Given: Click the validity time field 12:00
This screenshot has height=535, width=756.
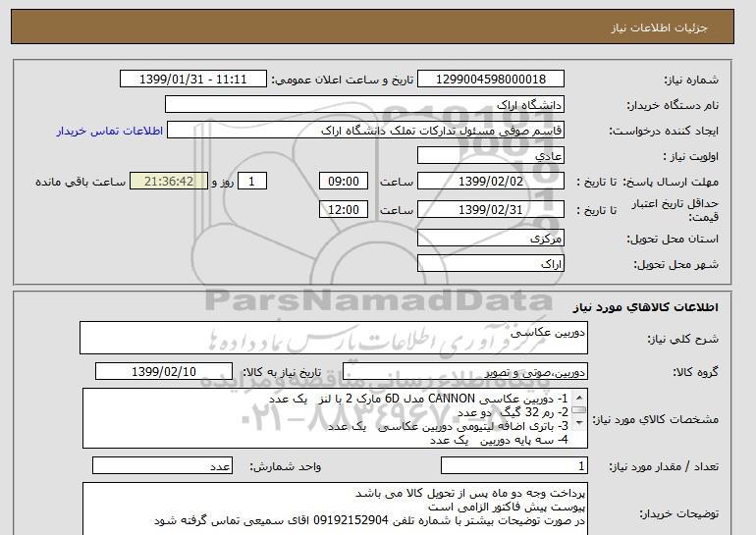Looking at the screenshot, I should coord(344,210).
